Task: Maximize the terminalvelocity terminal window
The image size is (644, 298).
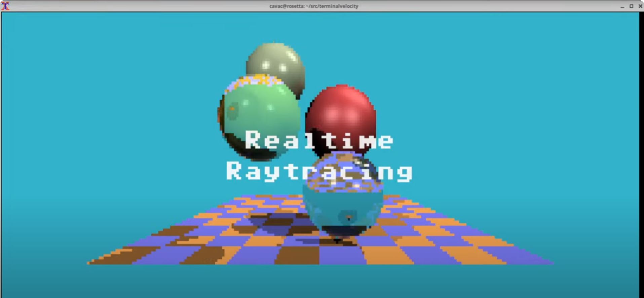Action: 631,6
